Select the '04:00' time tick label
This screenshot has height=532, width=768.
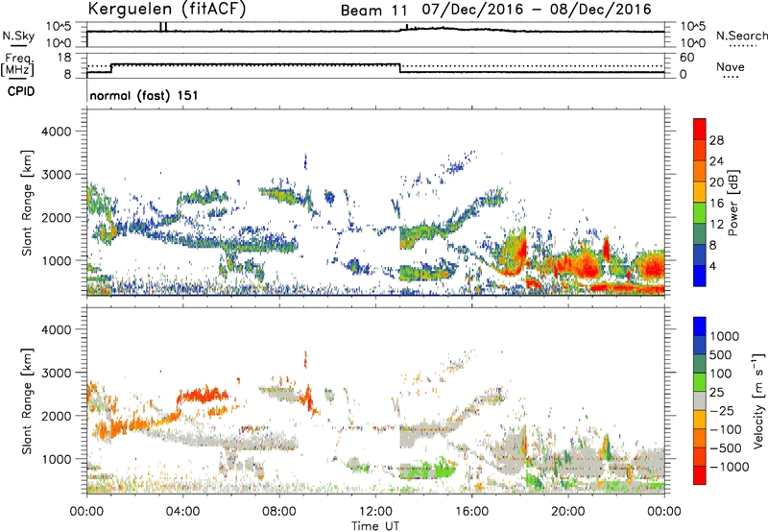pos(182,512)
